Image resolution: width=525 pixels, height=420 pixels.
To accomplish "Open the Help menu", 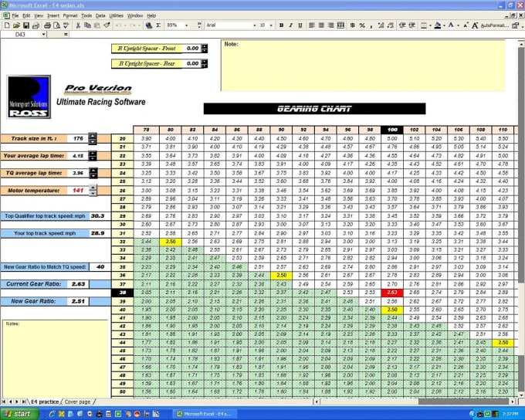I will 151,15.
